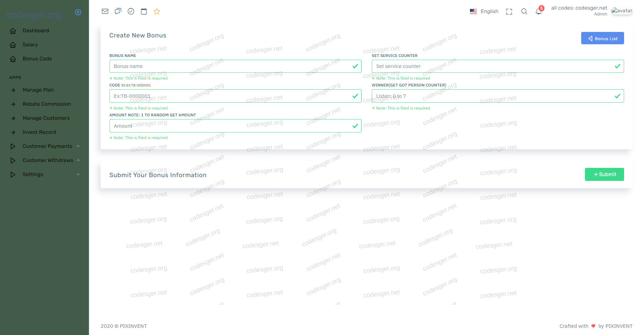The height and width of the screenshot is (335, 644).
Task: Open the chat messages icon
Action: point(118,11)
